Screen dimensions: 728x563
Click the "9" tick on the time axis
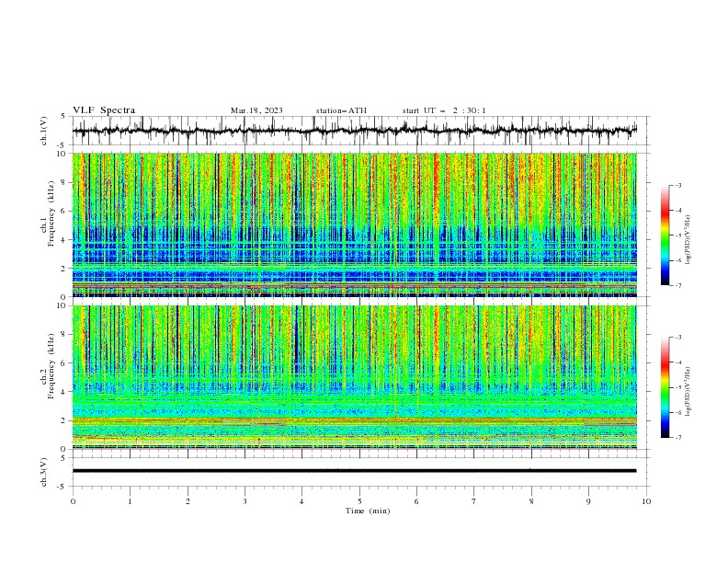click(x=588, y=501)
